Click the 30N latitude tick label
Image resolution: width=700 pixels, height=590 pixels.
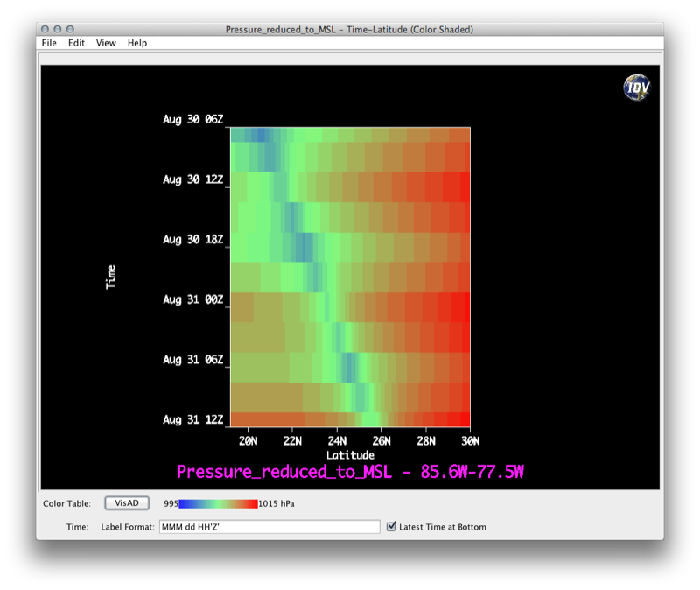[x=471, y=440]
